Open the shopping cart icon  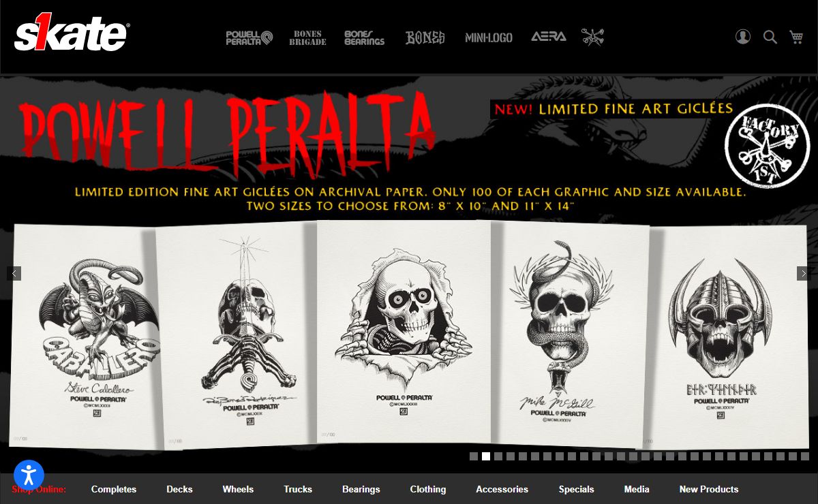point(796,37)
